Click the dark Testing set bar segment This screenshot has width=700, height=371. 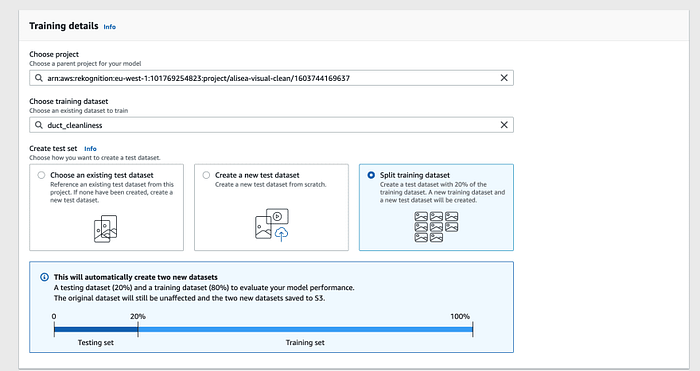(96, 329)
